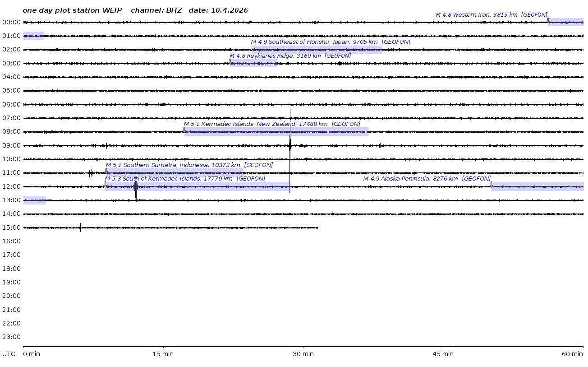Click the onset marker flag for Reykjanes Ridge event
The height and width of the screenshot is (367, 588).
[x=230, y=61]
